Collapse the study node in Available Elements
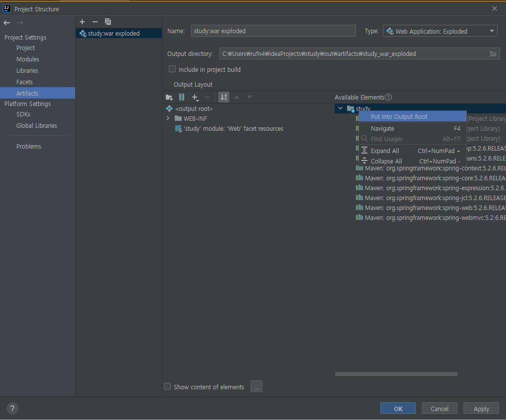Viewport: 506px width, 420px height. 340,108
